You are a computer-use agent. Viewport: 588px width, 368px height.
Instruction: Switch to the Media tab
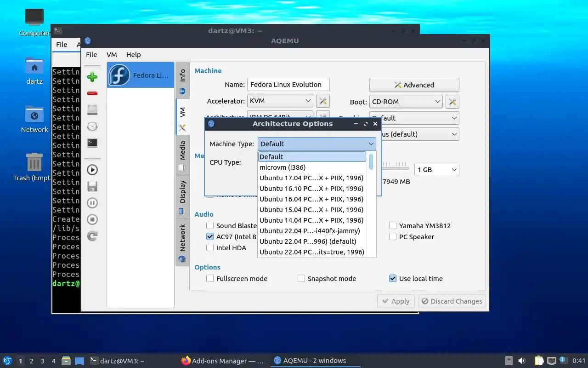pos(182,155)
